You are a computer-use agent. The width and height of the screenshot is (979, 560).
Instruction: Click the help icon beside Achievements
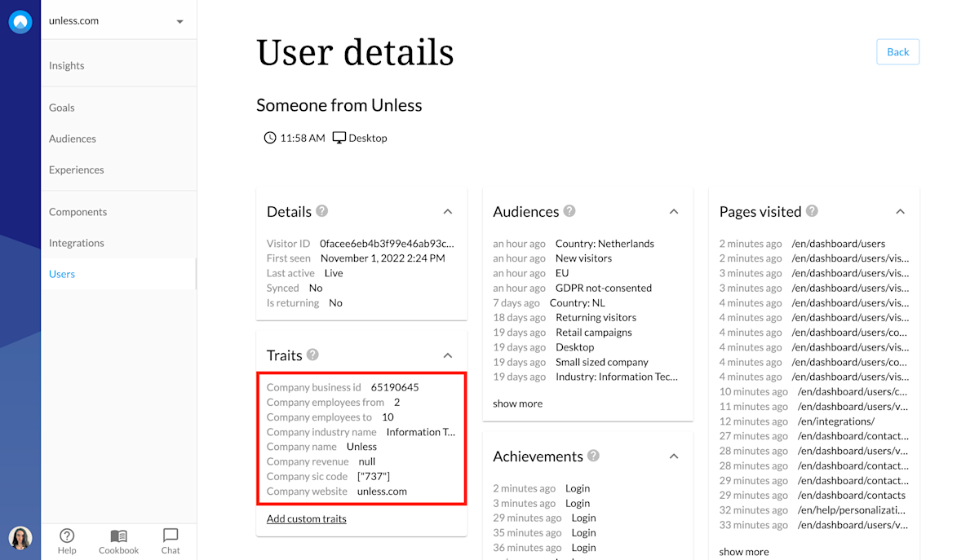tap(593, 456)
